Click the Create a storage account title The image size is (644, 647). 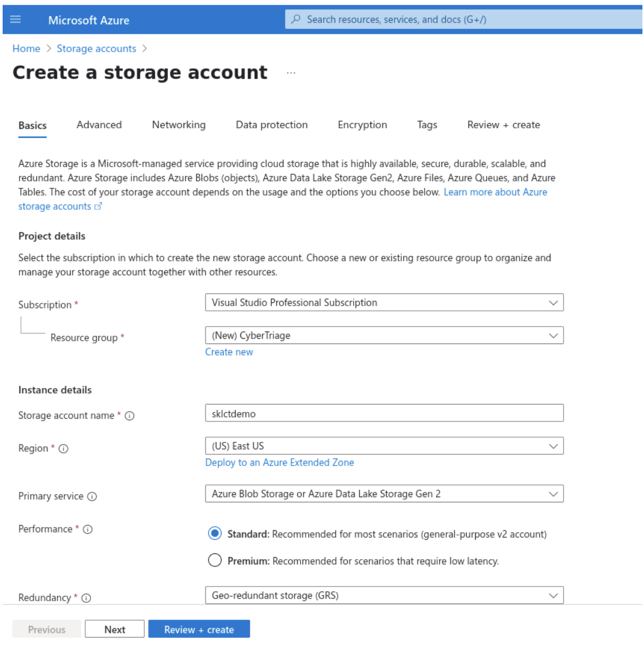point(140,73)
